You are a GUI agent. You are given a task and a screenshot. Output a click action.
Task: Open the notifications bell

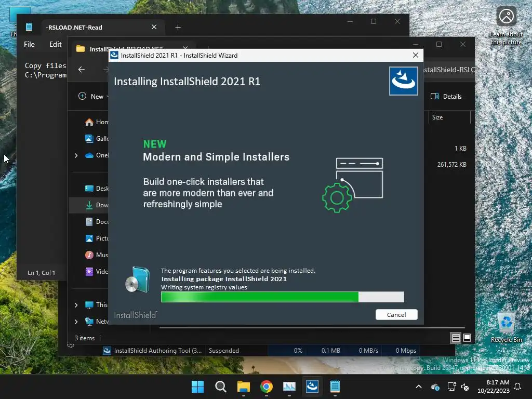(518, 387)
